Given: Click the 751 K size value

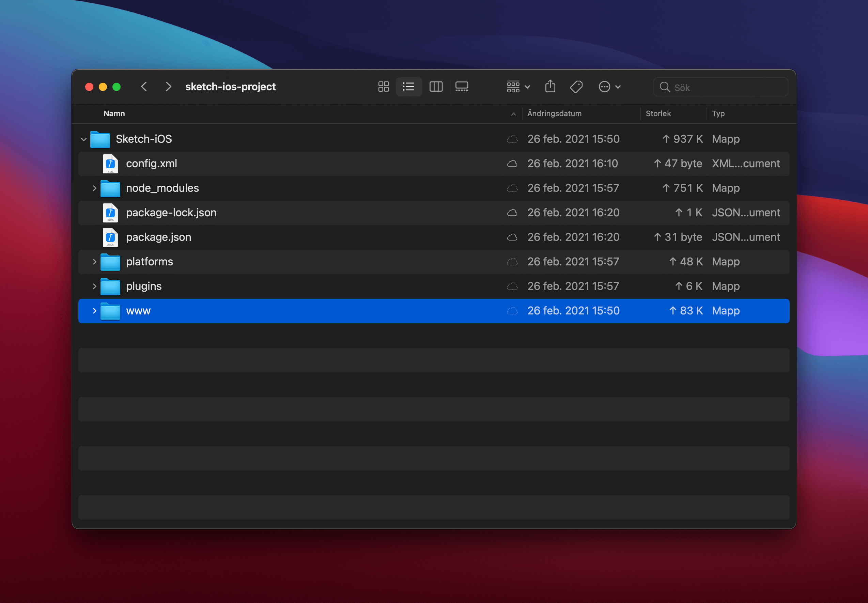Looking at the screenshot, I should pyautogui.click(x=683, y=188).
